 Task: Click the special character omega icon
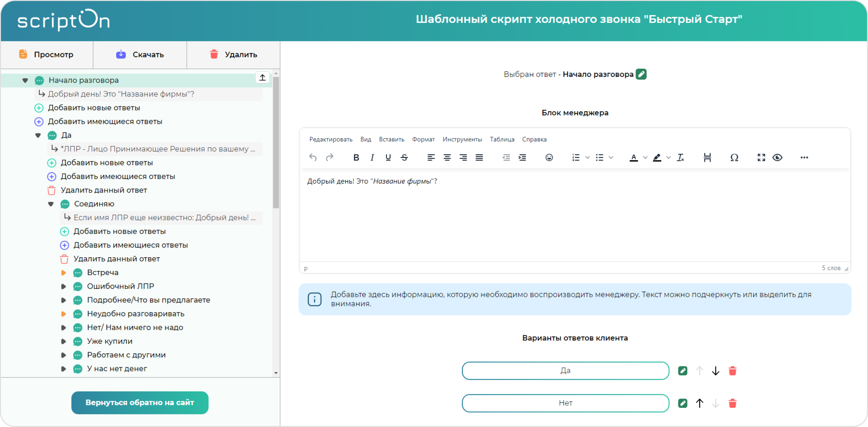[734, 158]
